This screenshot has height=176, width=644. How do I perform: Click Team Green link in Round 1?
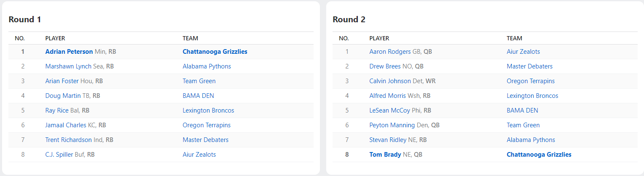[x=199, y=81]
